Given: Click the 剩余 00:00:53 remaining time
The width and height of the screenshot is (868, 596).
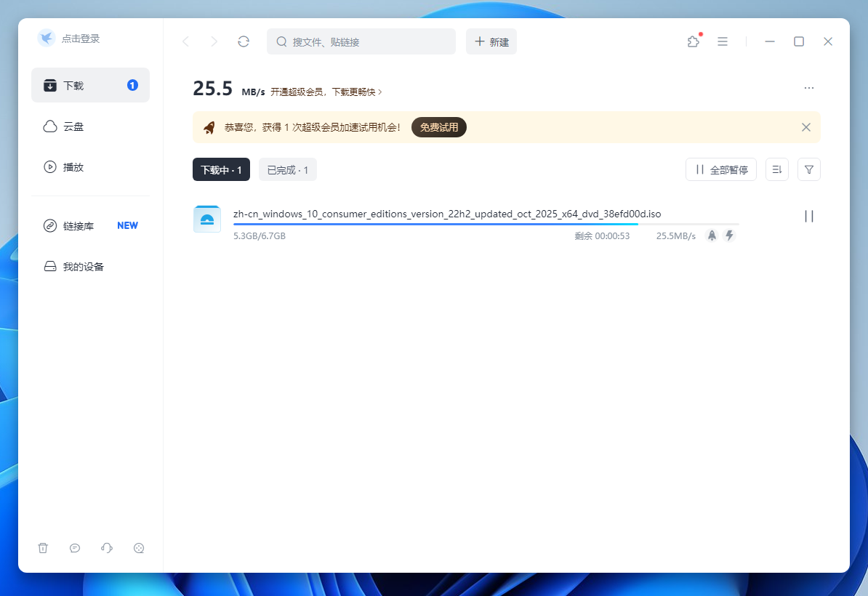Looking at the screenshot, I should tap(602, 235).
